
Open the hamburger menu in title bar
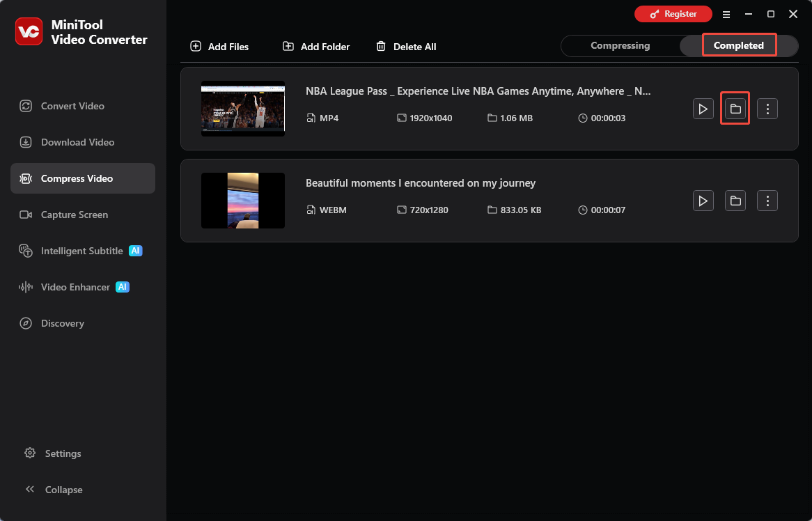pyautogui.click(x=726, y=15)
